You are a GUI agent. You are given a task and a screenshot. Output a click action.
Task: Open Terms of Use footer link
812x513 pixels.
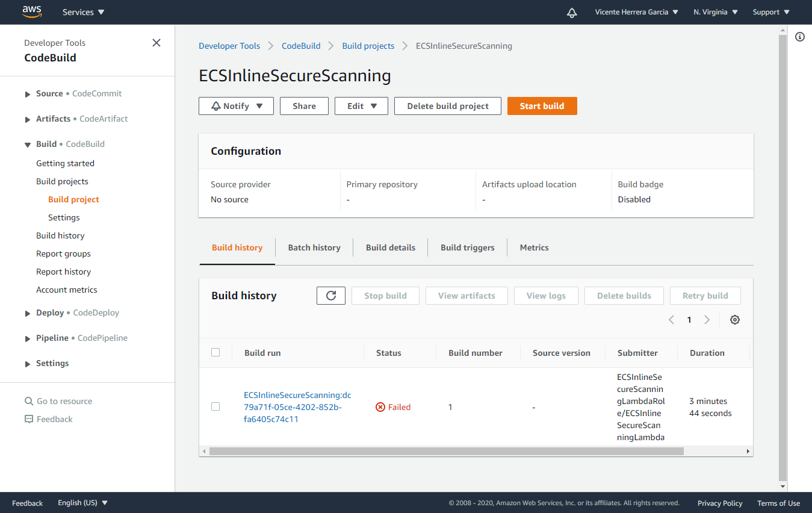(778, 503)
